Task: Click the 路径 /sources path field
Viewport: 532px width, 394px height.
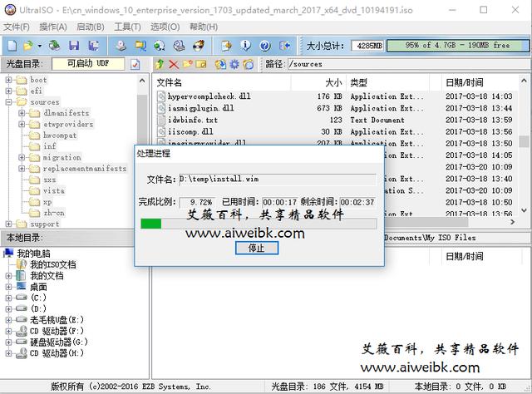Action: tap(408, 64)
